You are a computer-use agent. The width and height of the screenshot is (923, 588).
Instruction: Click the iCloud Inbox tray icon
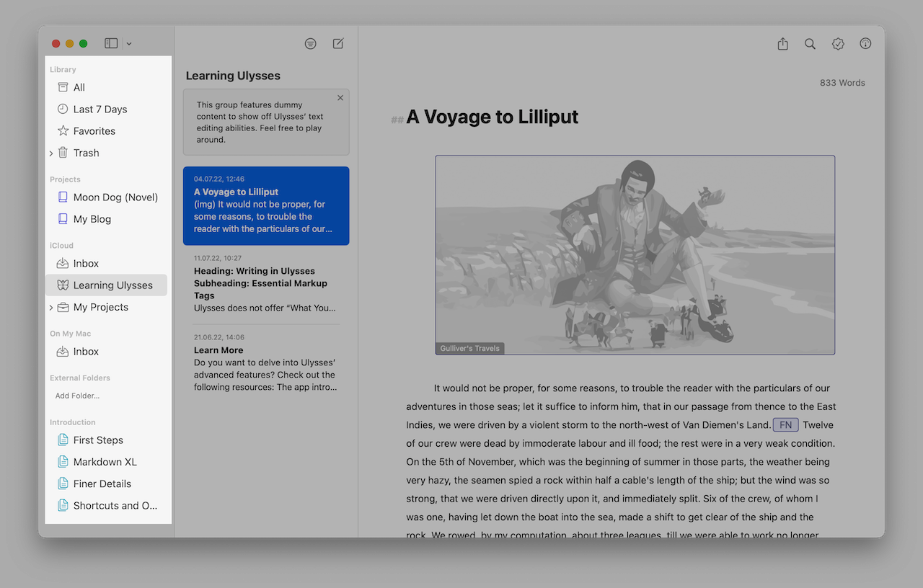[63, 264]
